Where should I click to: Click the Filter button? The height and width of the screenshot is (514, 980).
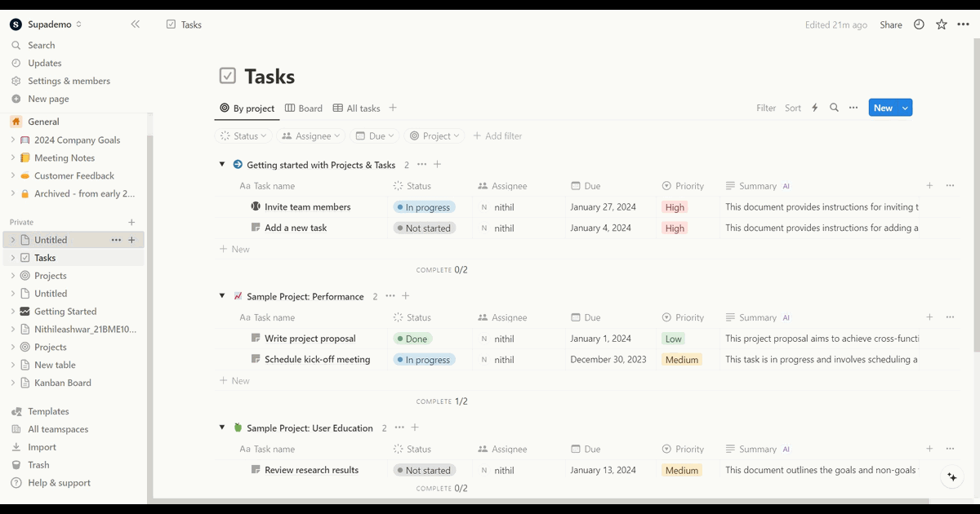click(x=766, y=109)
